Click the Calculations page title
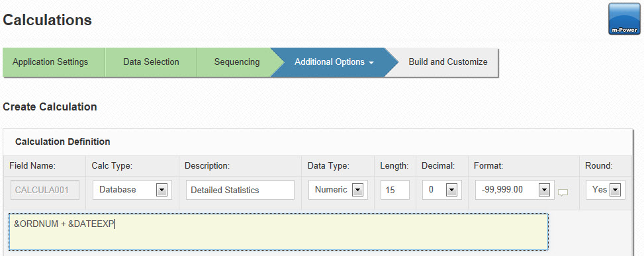The width and height of the screenshot is (644, 256). 47,20
